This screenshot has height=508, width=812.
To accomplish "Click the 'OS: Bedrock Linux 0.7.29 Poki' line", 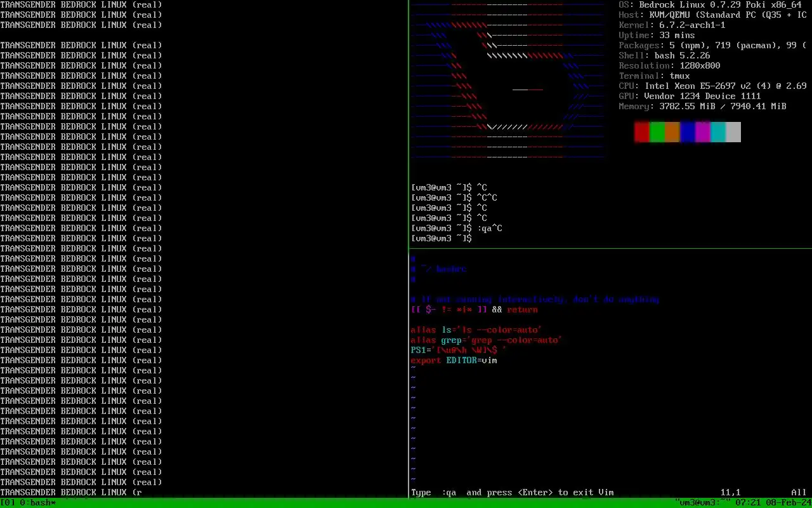I will [x=710, y=5].
